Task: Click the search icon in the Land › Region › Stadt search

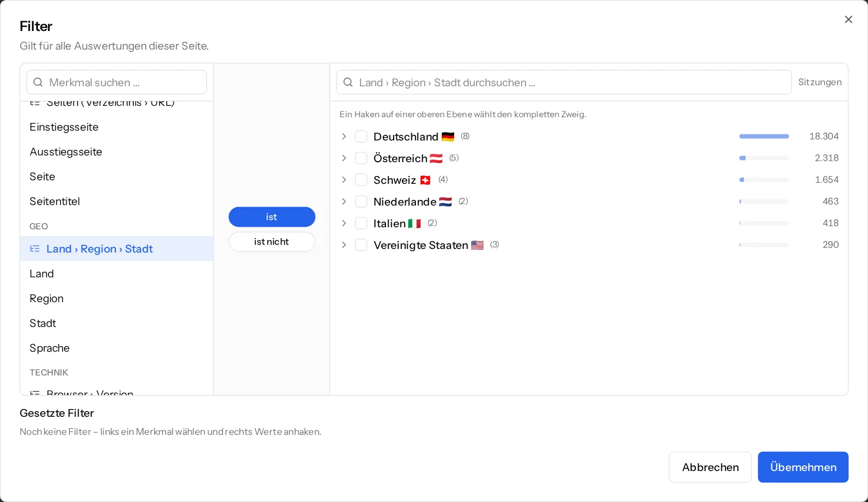Action: coord(348,83)
